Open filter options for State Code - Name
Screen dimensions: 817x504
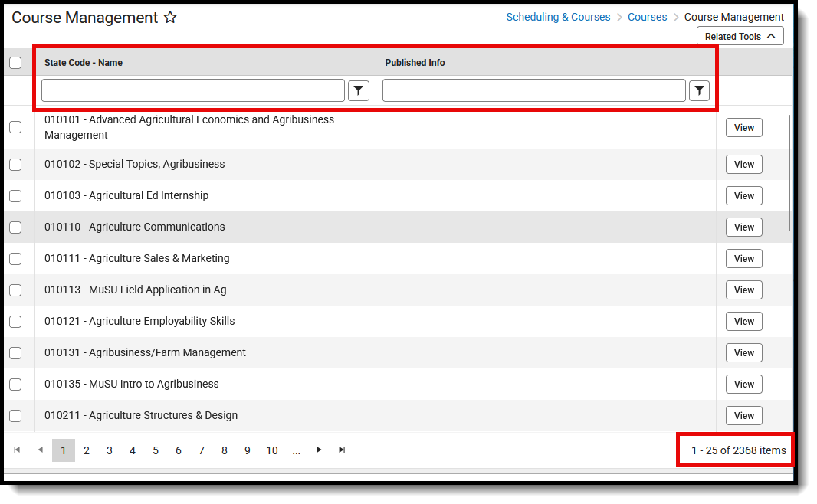pyautogui.click(x=359, y=90)
